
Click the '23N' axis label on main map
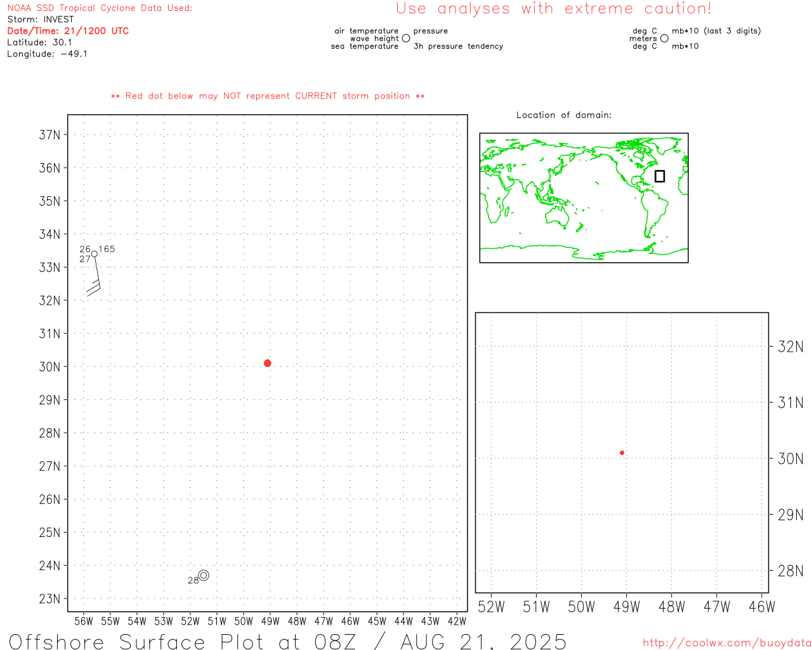pyautogui.click(x=50, y=599)
